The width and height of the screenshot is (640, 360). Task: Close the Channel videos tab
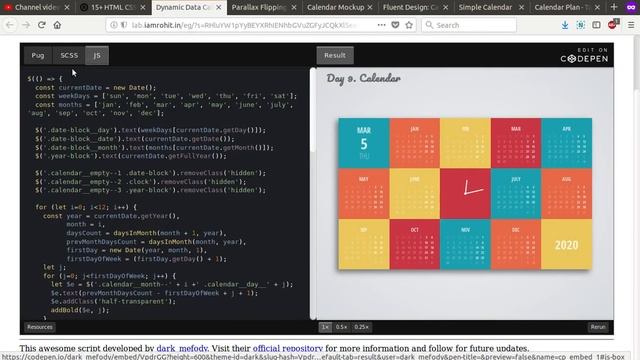click(67, 7)
